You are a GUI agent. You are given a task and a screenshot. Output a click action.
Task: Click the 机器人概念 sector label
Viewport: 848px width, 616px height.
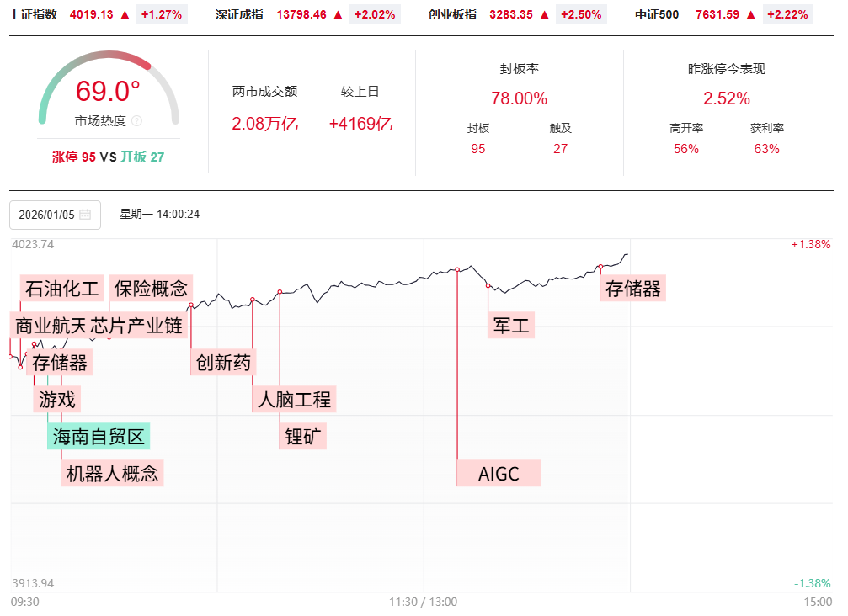point(112,473)
